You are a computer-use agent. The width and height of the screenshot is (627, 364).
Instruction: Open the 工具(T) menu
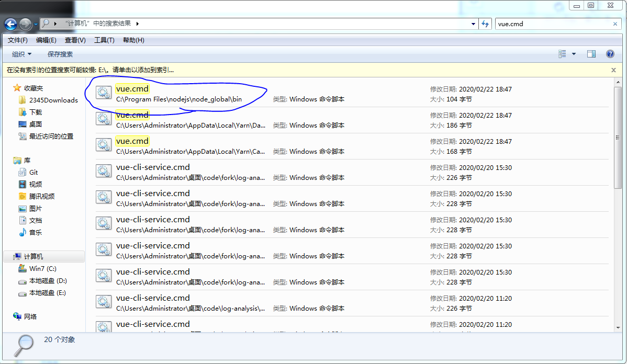104,40
